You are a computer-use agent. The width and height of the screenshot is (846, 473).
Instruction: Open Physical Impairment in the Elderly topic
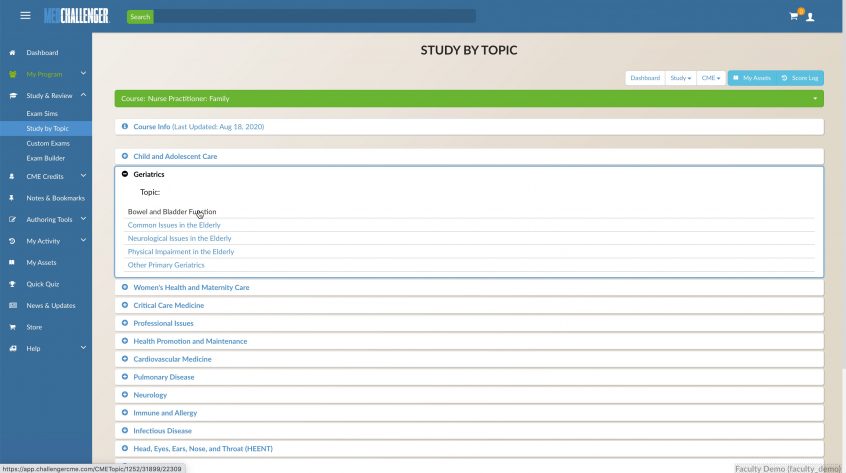click(181, 251)
